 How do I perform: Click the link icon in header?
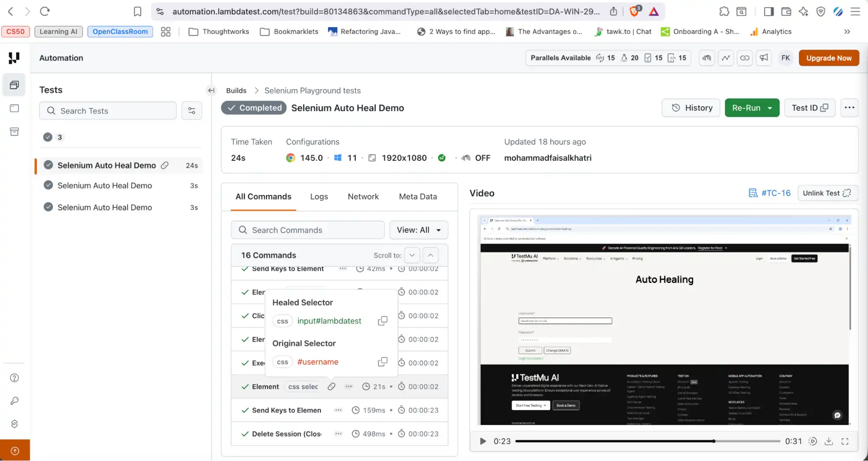pos(745,58)
